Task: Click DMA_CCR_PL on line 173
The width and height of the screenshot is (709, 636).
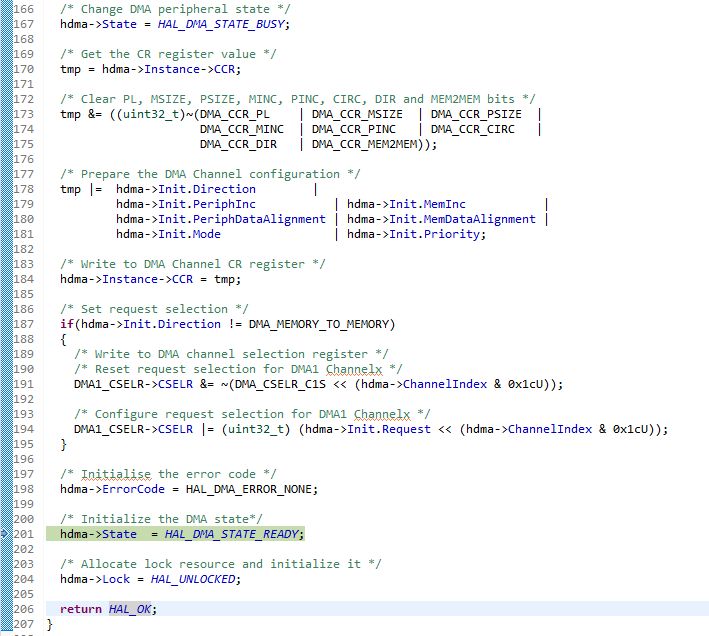Action: coord(235,114)
